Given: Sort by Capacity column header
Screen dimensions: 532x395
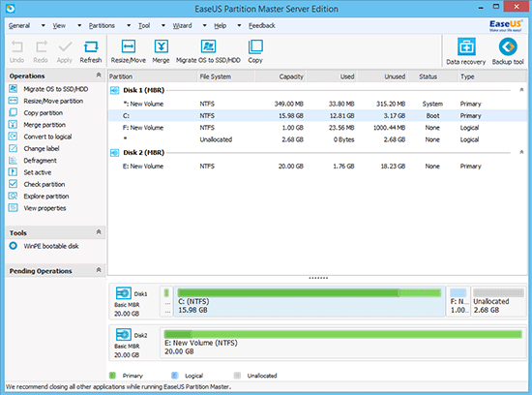Looking at the screenshot, I should [x=281, y=76].
